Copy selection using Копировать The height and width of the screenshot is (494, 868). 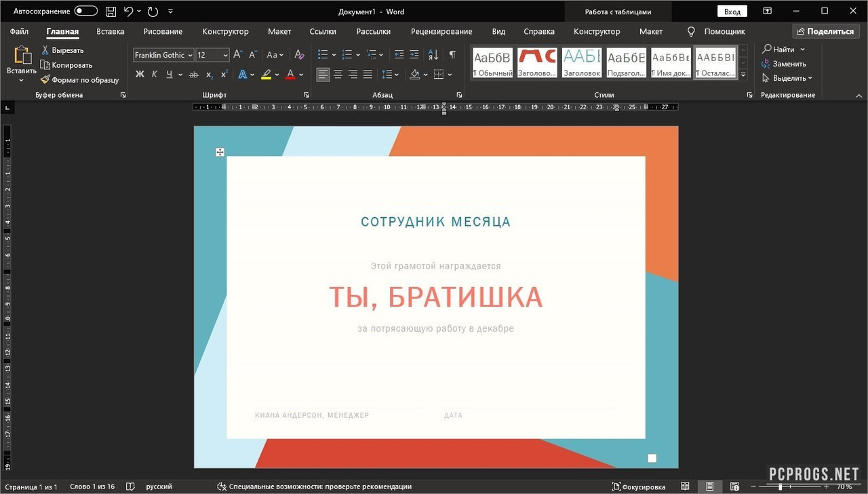[x=66, y=65]
